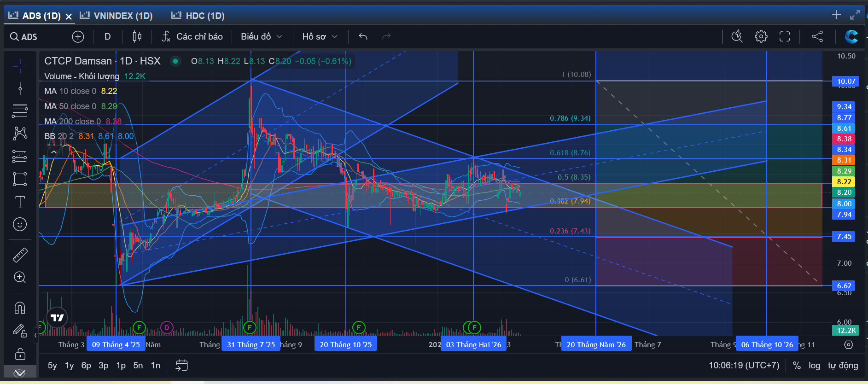Open the time axis settings icon

coord(849,345)
